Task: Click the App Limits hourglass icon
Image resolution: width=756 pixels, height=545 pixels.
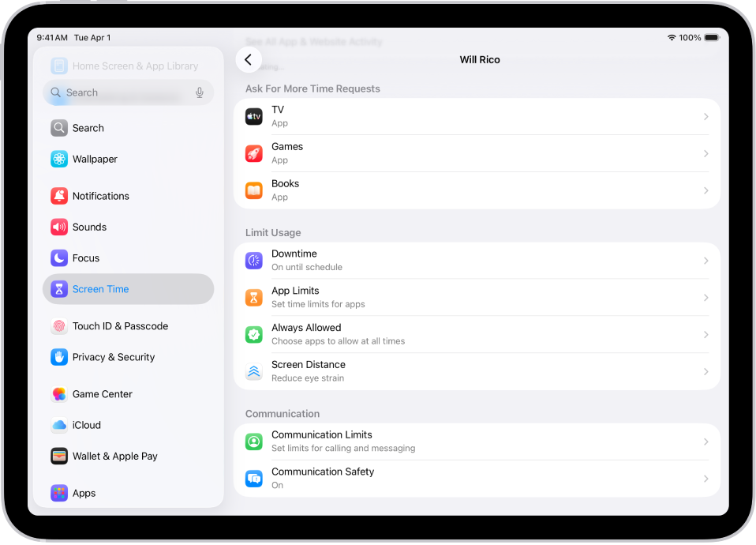Action: 253,298
